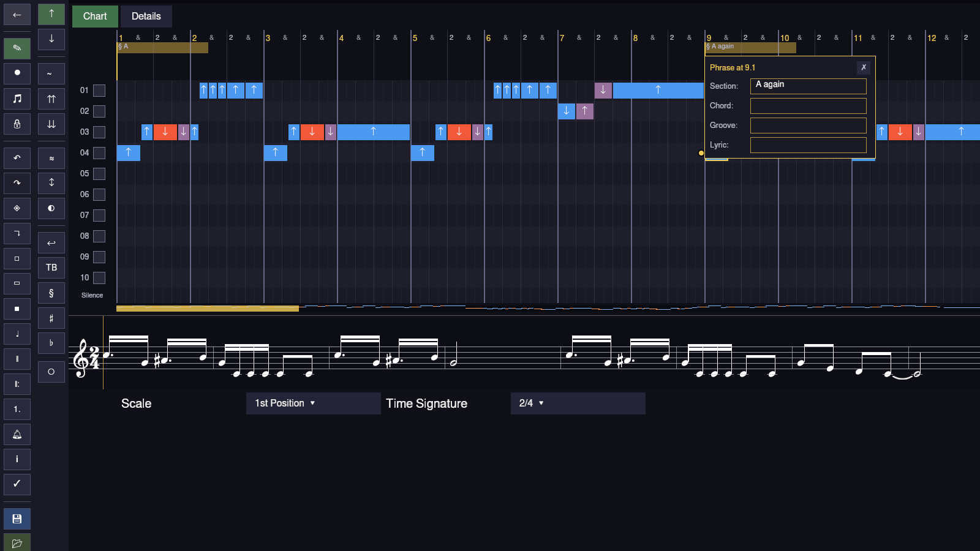Screen dimensions: 980x551
Task: Switch to the Chart tab
Action: click(95, 17)
